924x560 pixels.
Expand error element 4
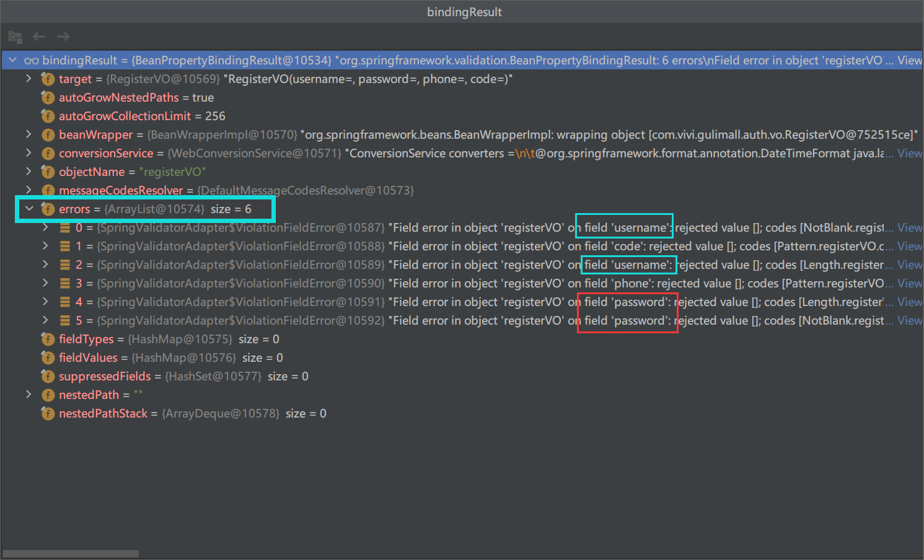click(45, 302)
